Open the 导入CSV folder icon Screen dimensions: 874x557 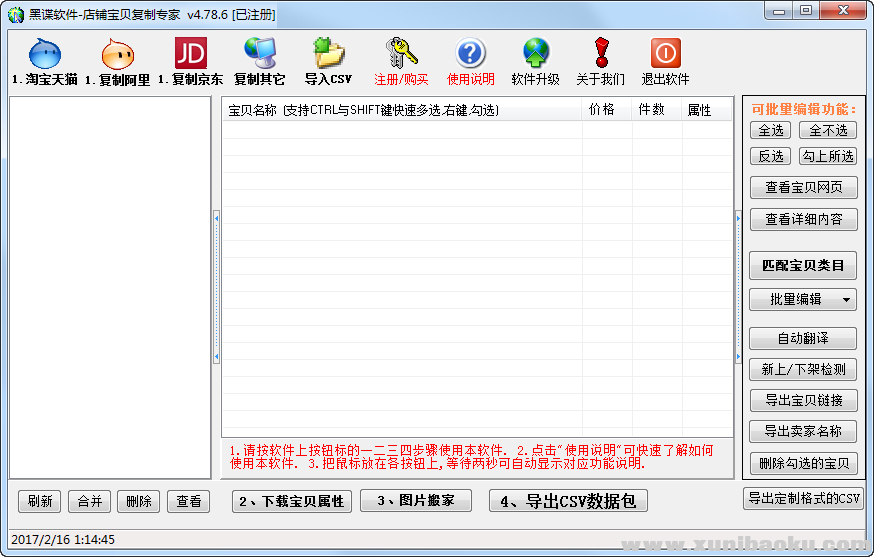[328, 54]
